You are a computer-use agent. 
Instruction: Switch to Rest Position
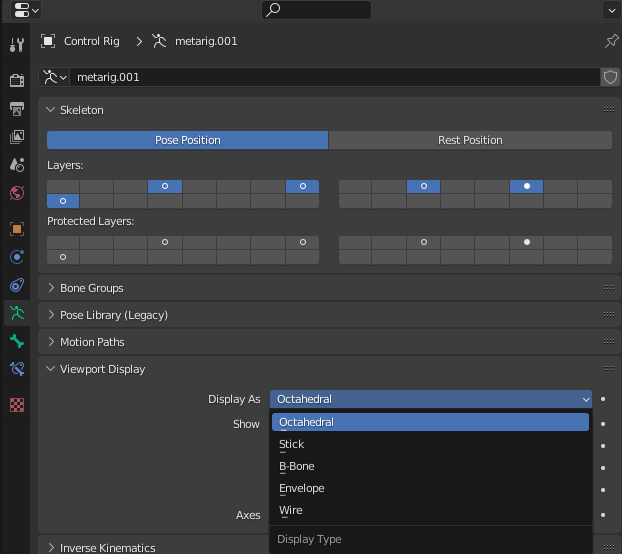click(470, 140)
